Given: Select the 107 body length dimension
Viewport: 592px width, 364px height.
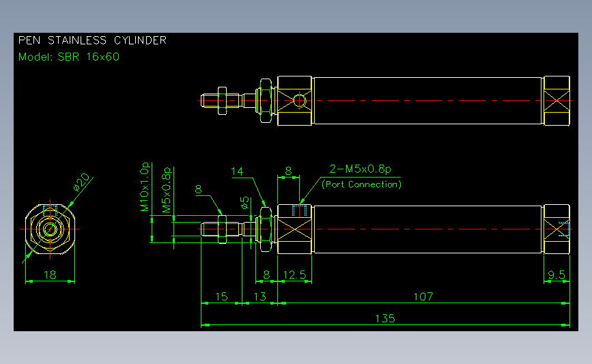Looking at the screenshot, I should tap(423, 296).
